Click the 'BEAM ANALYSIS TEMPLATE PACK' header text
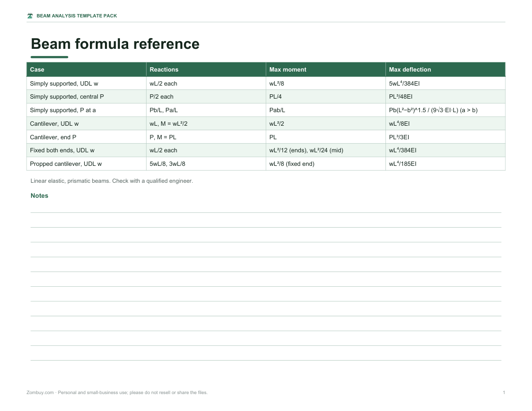The width and height of the screenshot is (532, 411). coord(77,16)
